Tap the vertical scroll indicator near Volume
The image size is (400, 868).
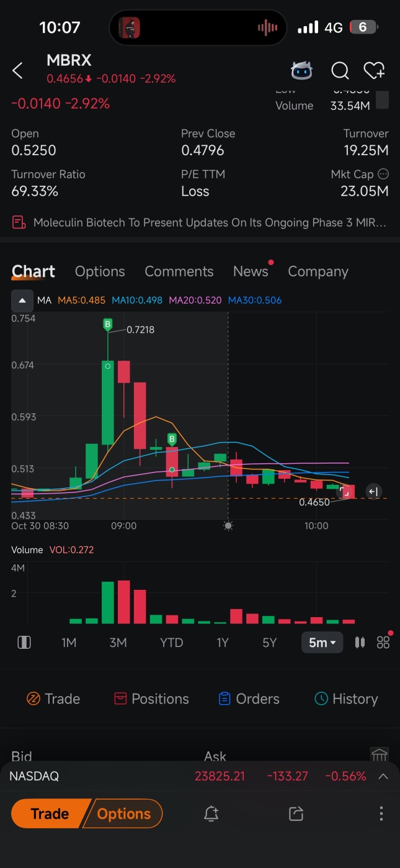pyautogui.click(x=383, y=99)
